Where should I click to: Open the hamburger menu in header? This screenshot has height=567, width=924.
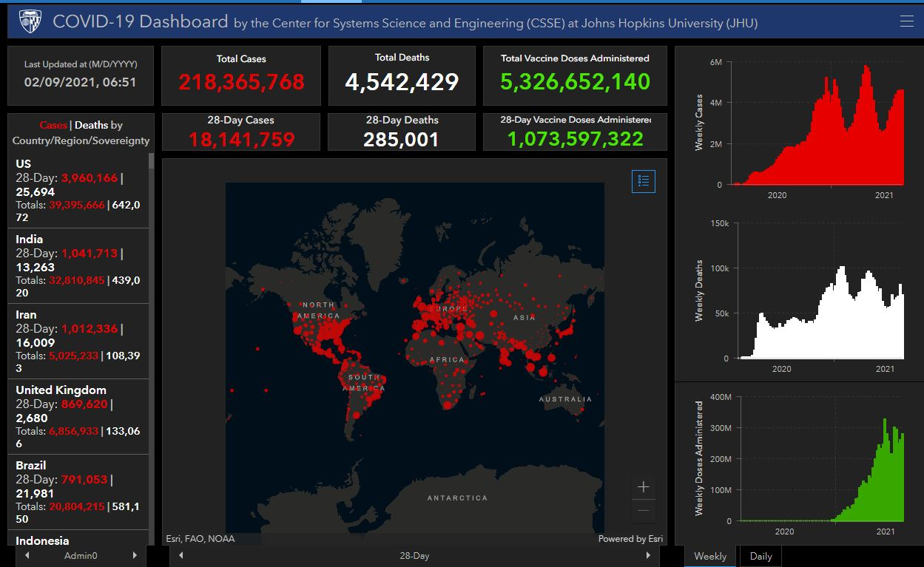(x=906, y=21)
